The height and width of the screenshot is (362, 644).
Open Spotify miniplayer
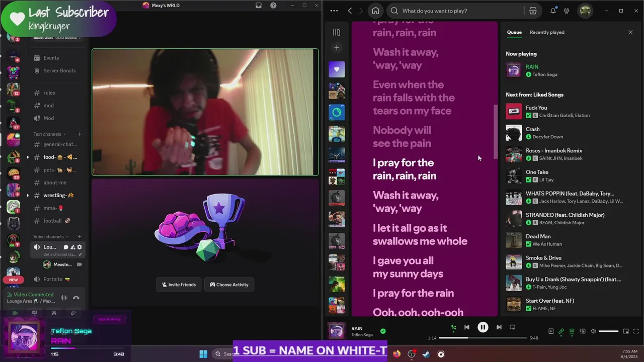coord(626,331)
